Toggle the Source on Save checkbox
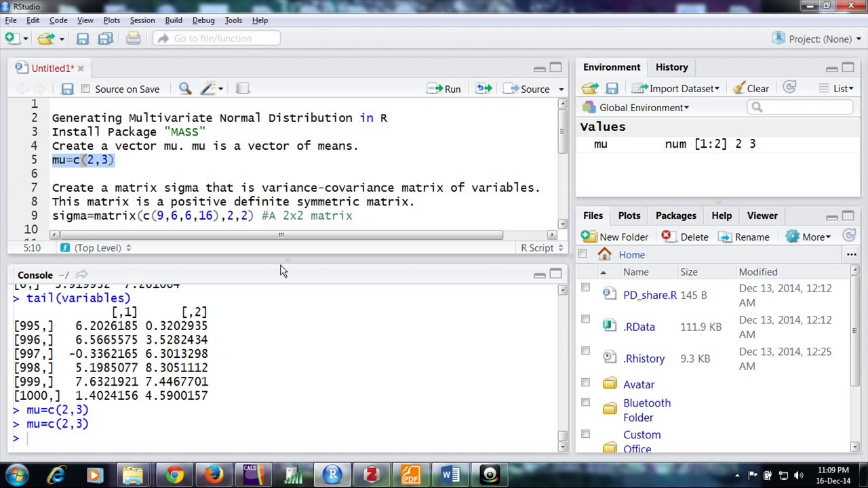 (x=85, y=89)
